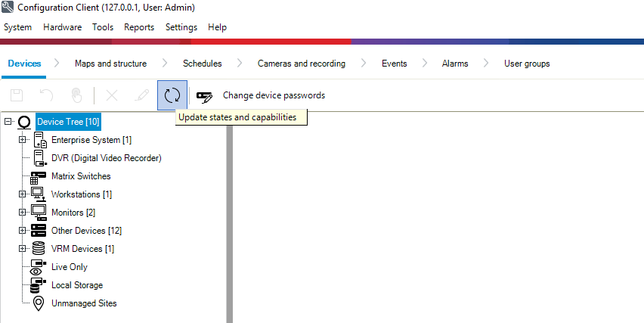The height and width of the screenshot is (323, 644).
Task: Click the Enterprise System server icon
Action: pyautogui.click(x=40, y=140)
